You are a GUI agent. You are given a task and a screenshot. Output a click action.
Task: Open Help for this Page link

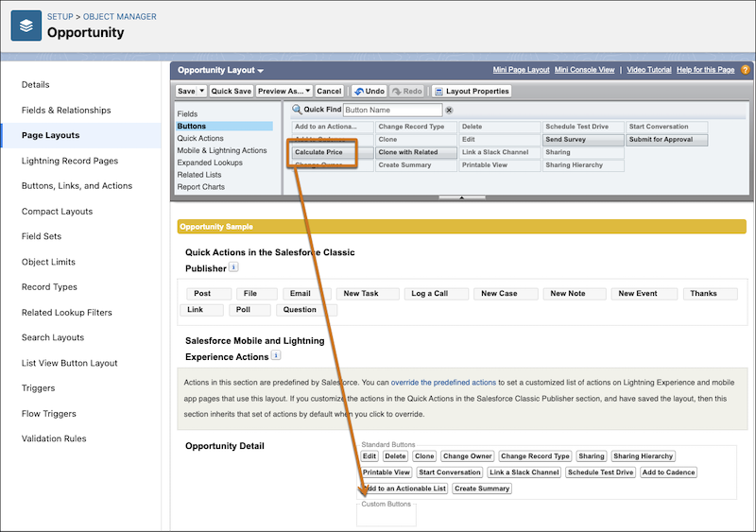click(705, 70)
